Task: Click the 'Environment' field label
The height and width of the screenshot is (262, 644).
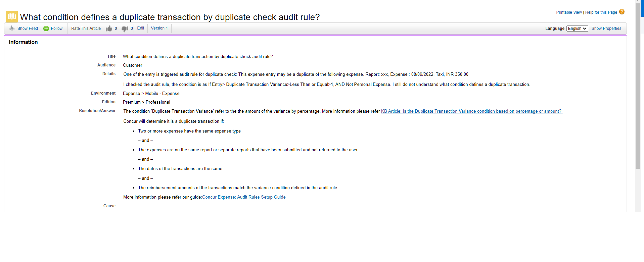Action: [103, 93]
